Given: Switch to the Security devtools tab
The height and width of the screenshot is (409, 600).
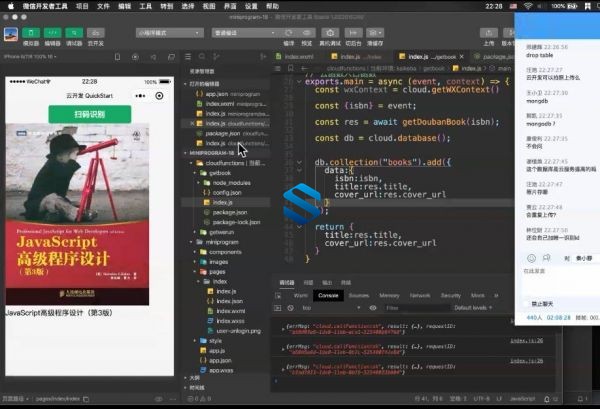Looking at the screenshot, I should point(450,295).
